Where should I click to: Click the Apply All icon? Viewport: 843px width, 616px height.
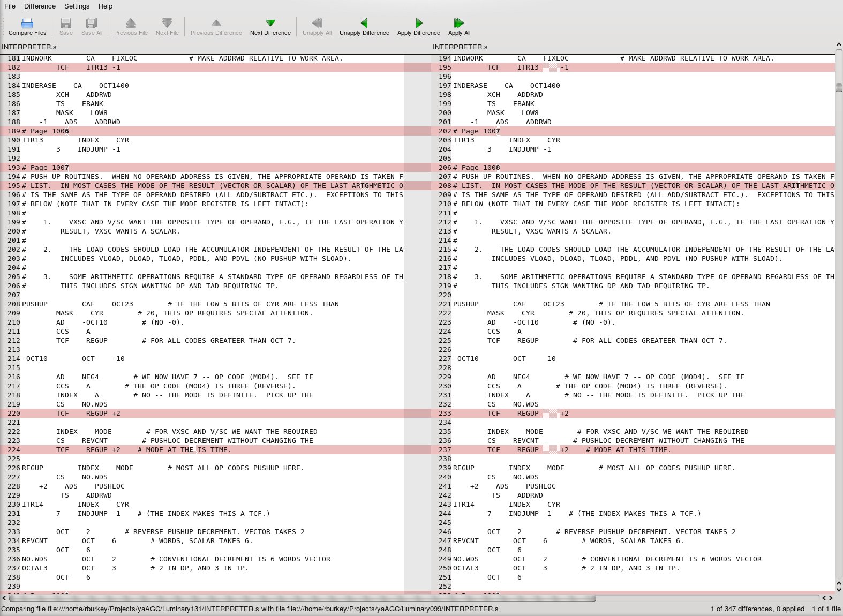(459, 23)
